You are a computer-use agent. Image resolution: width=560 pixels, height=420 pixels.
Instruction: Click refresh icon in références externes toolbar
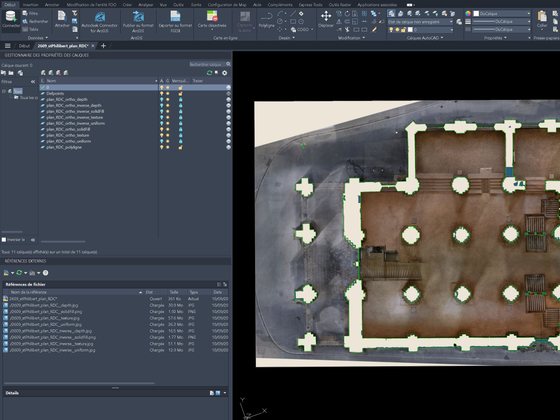click(x=19, y=273)
